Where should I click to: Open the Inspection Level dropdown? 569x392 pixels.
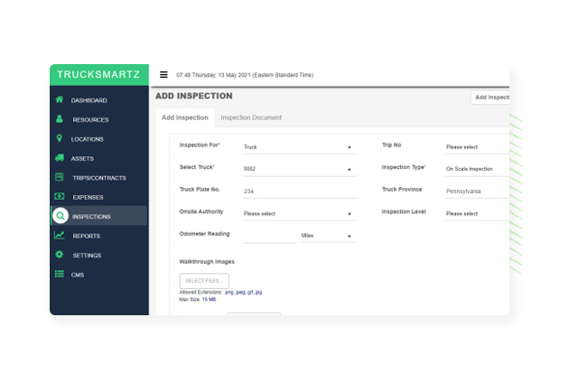477,214
